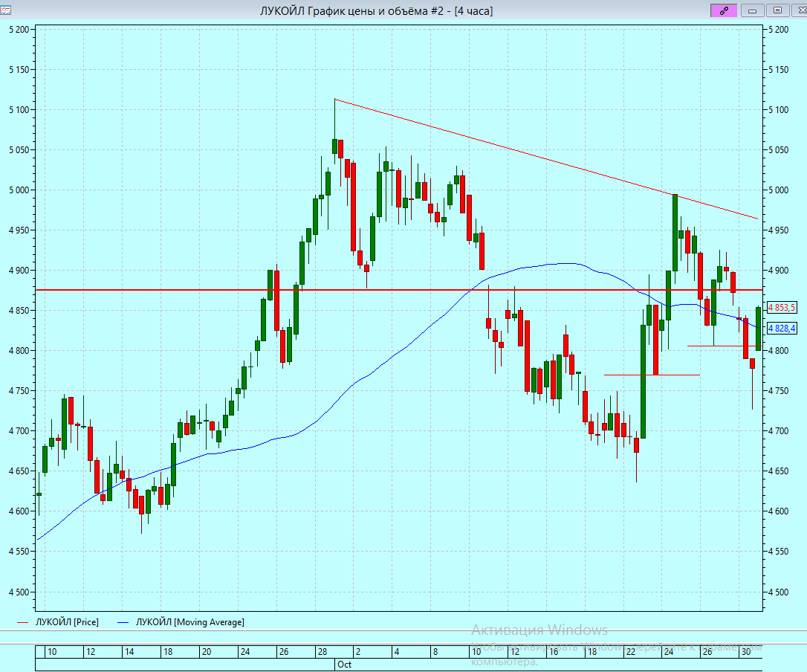Restore down the ЛУКОЙЛ chart window
Image resolution: width=807 pixels, height=672 pixels.
coord(778,10)
